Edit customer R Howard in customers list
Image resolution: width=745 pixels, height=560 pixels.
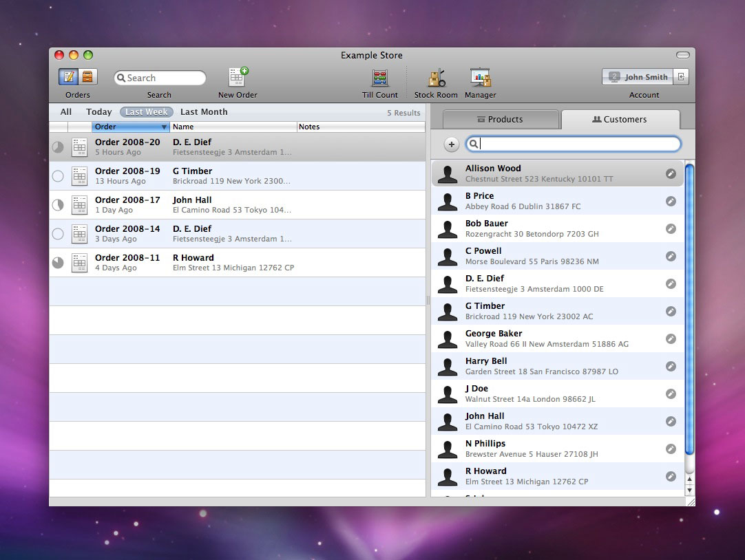pyautogui.click(x=671, y=477)
